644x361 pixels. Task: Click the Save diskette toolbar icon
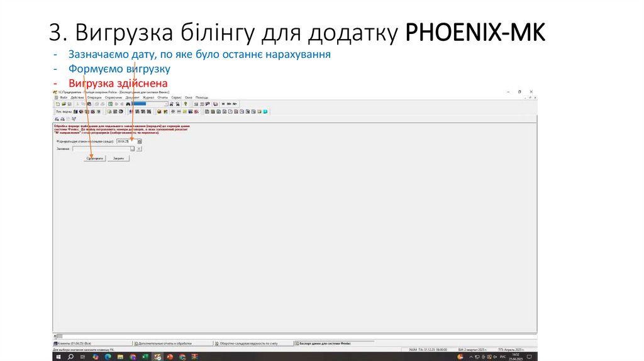pos(69,104)
